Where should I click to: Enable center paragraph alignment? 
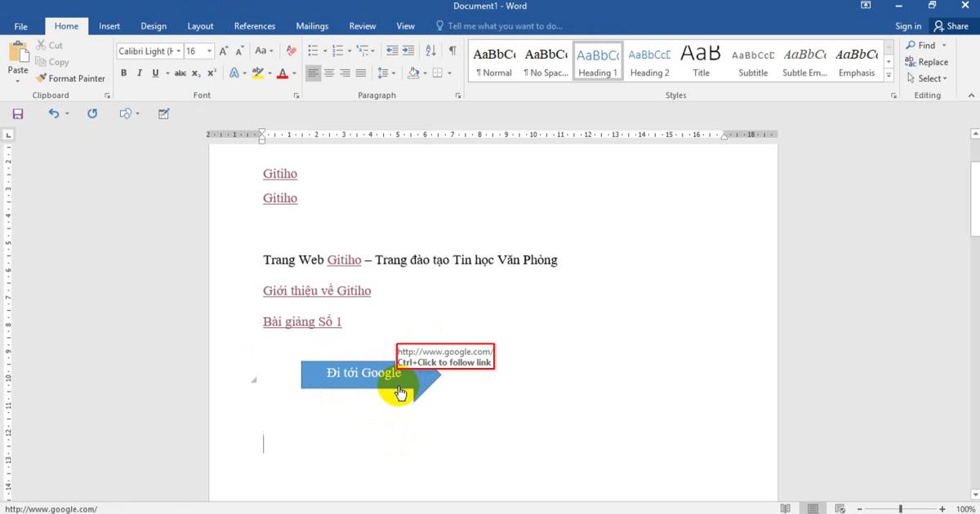click(330, 73)
